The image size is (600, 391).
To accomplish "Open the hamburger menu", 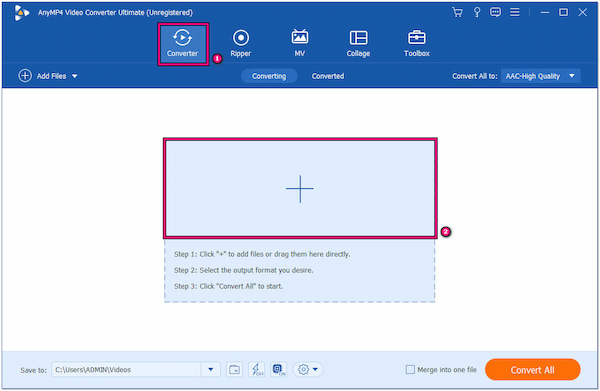I will pos(515,12).
